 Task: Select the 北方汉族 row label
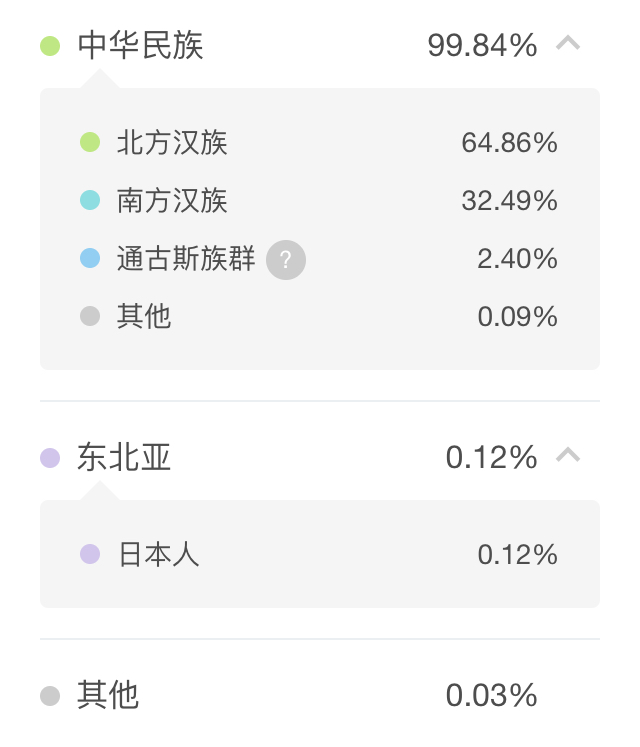coord(172,142)
